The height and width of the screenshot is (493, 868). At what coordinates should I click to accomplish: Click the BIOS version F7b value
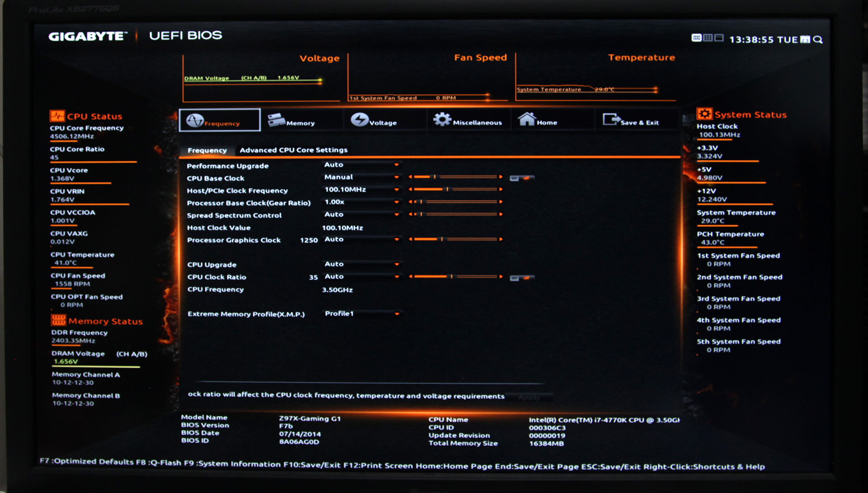point(286,426)
